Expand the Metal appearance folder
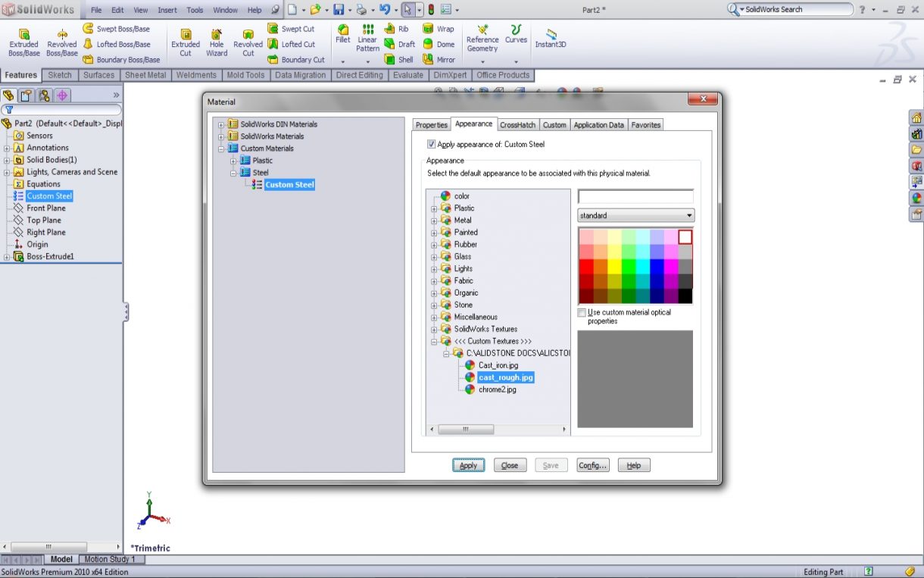The image size is (924, 578). 434,220
